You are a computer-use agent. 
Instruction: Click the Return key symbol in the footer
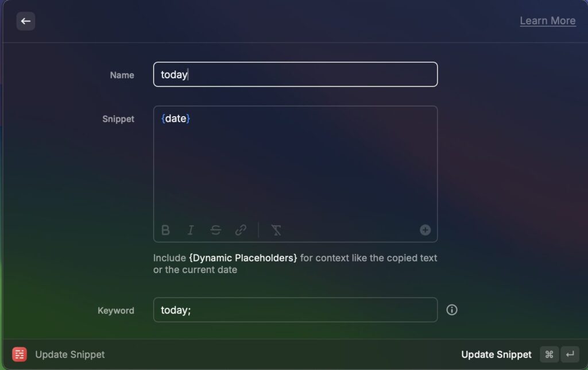(570, 354)
